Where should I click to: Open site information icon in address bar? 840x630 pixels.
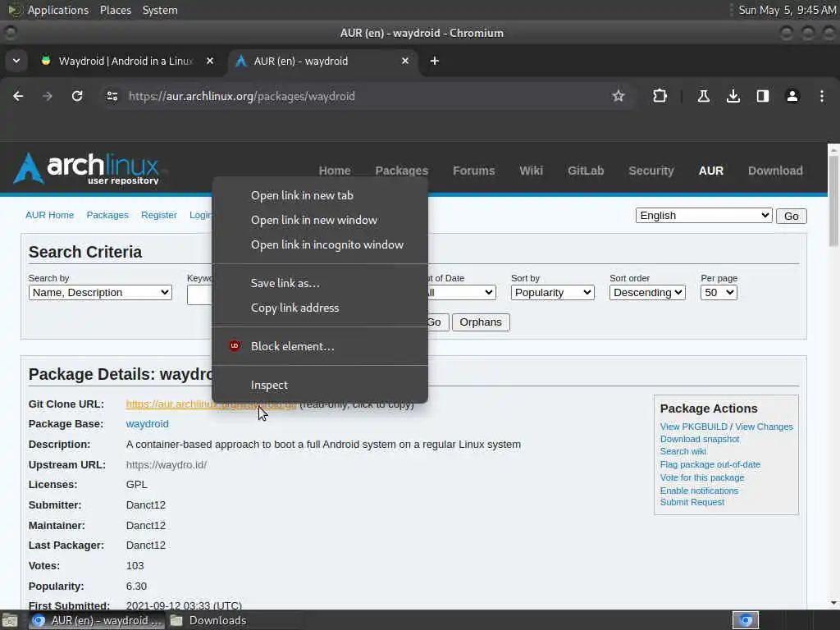click(x=112, y=97)
